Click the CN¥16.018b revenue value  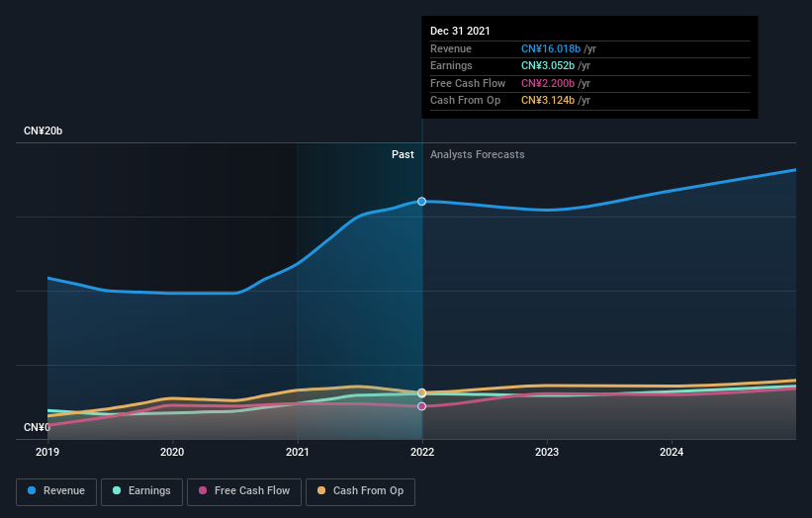point(551,48)
